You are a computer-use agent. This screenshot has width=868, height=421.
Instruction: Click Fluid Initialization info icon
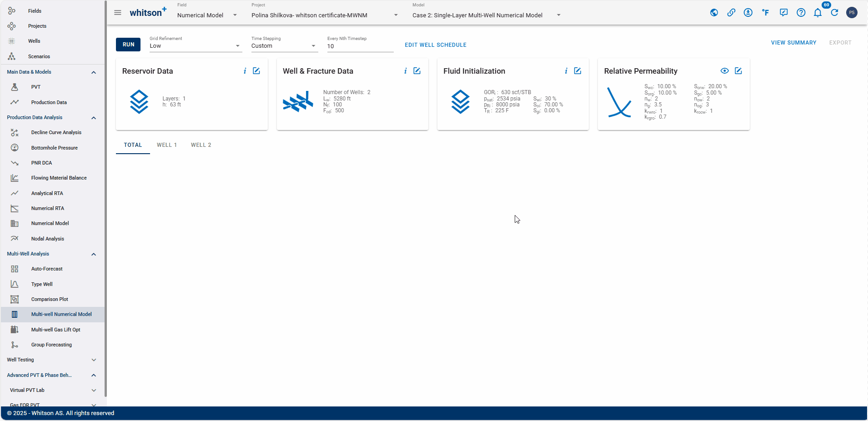point(566,71)
